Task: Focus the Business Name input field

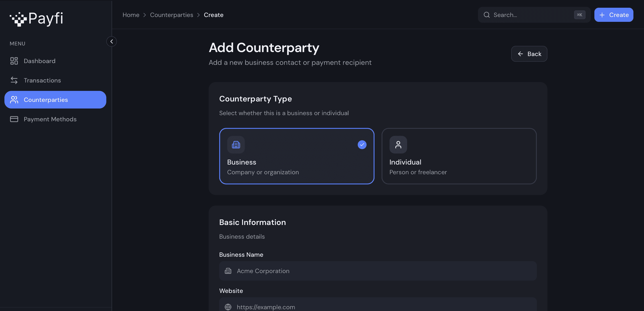Action: point(378,271)
